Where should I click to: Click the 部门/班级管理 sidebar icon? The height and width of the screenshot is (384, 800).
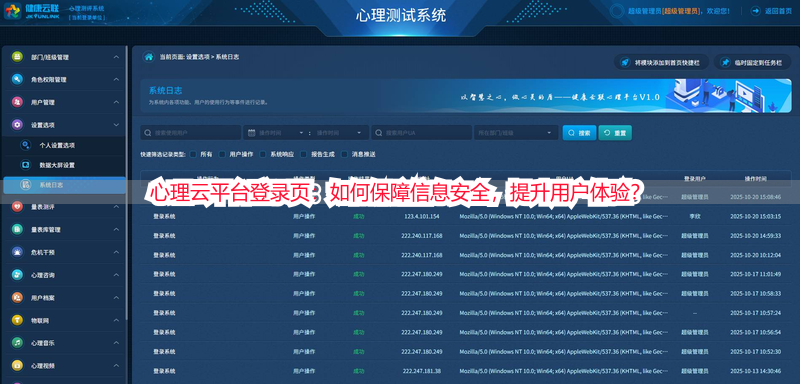[x=17, y=57]
